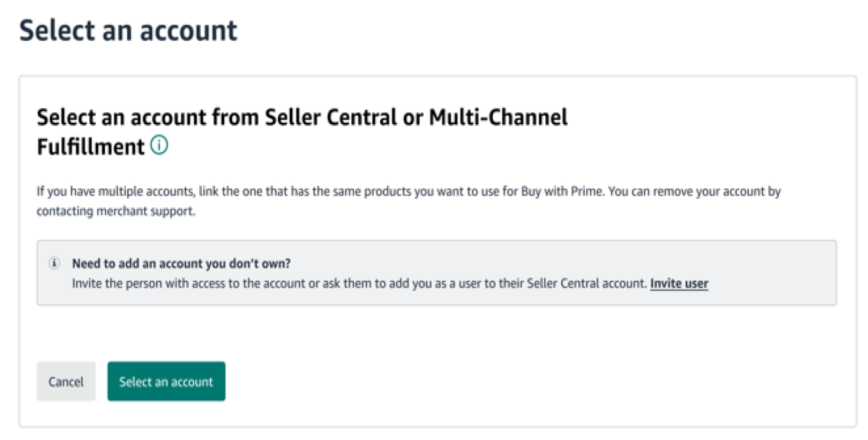This screenshot has width=868, height=440.
Task: Click "Need to add an account you don't own?"
Action: point(182,264)
